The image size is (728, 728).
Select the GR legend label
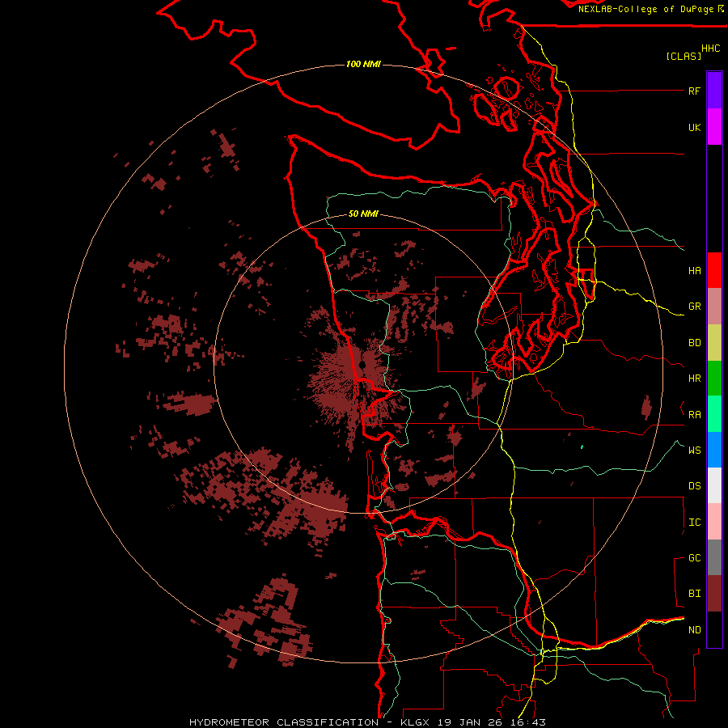click(x=694, y=307)
